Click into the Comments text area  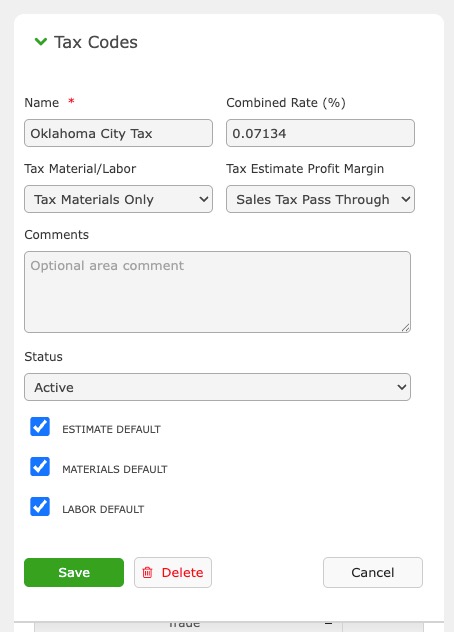tap(217, 292)
